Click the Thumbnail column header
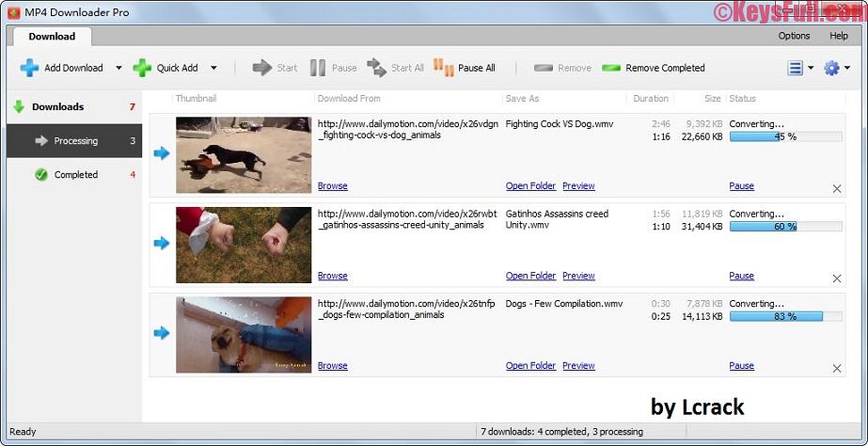 [196, 99]
